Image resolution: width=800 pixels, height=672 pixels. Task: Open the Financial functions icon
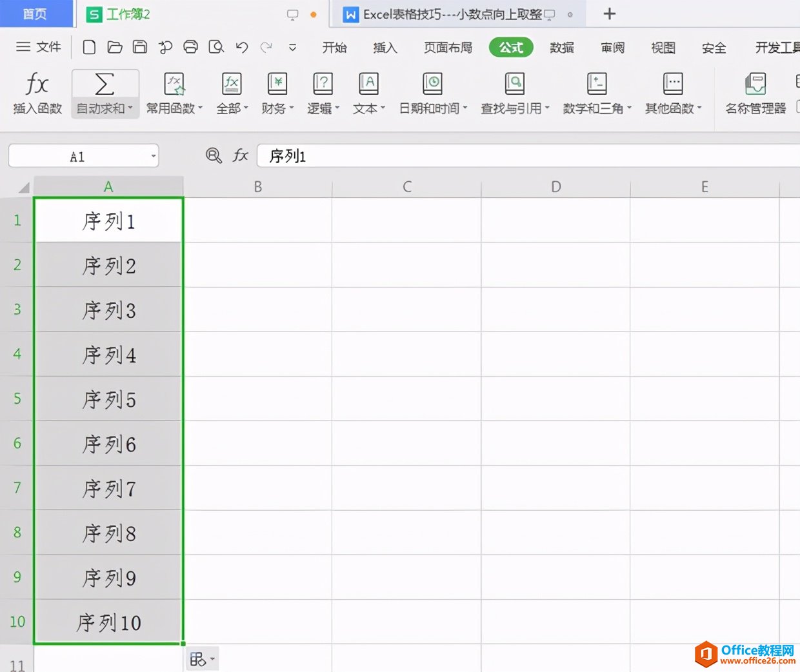click(277, 84)
